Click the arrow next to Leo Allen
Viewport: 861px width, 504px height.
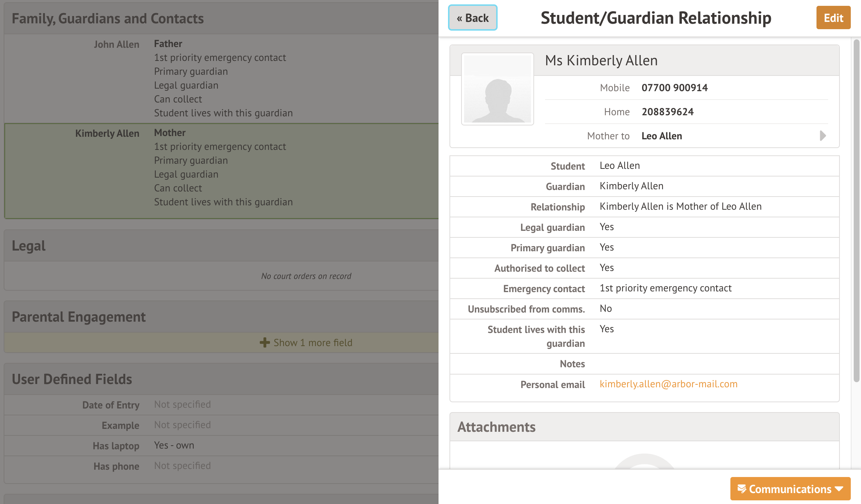(x=823, y=136)
